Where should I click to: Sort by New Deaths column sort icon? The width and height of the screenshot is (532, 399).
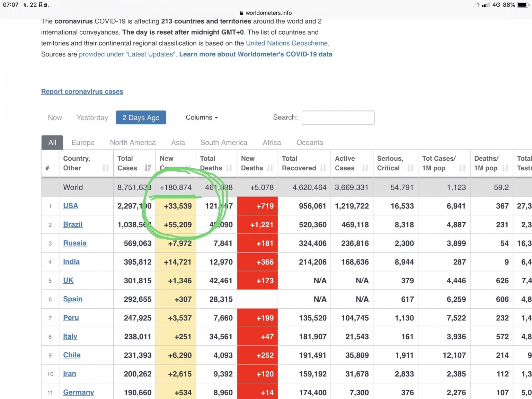coord(270,168)
